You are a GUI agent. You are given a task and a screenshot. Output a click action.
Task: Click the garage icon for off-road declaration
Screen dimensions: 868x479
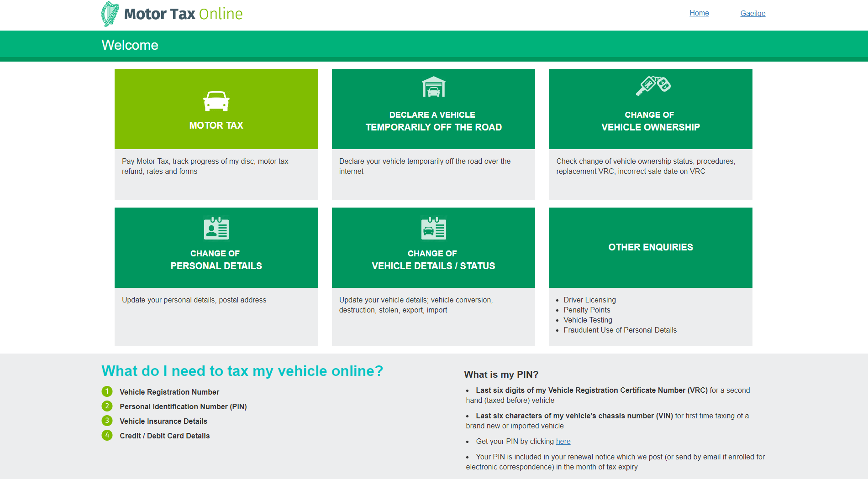[x=433, y=87]
